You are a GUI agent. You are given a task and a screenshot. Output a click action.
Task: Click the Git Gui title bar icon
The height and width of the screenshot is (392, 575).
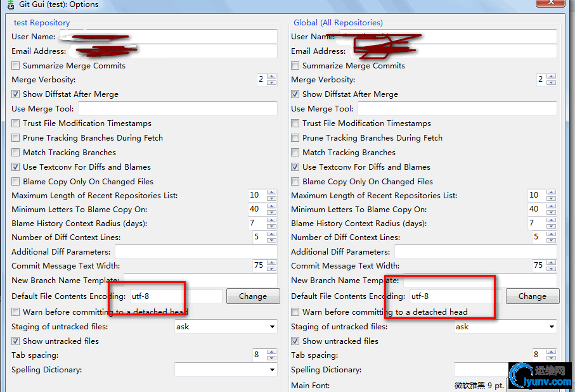[x=11, y=5]
